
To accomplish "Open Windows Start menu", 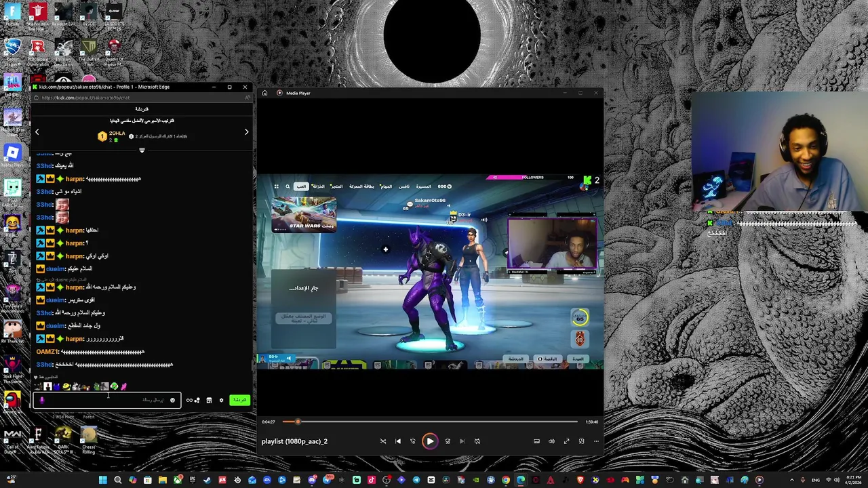I will point(102,480).
